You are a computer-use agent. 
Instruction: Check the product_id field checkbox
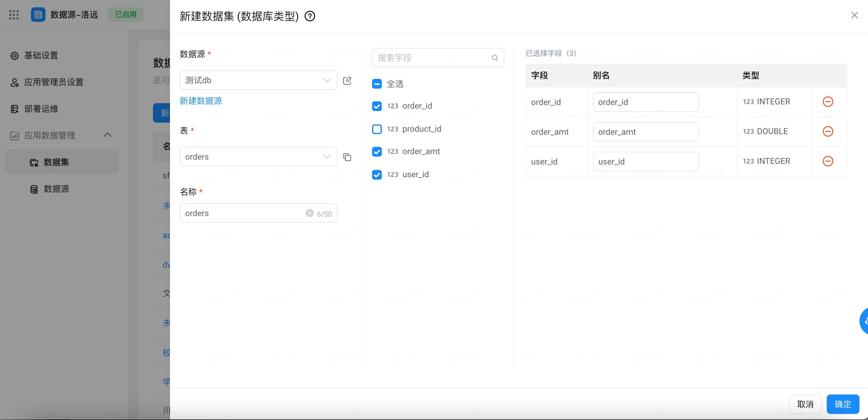pos(377,129)
